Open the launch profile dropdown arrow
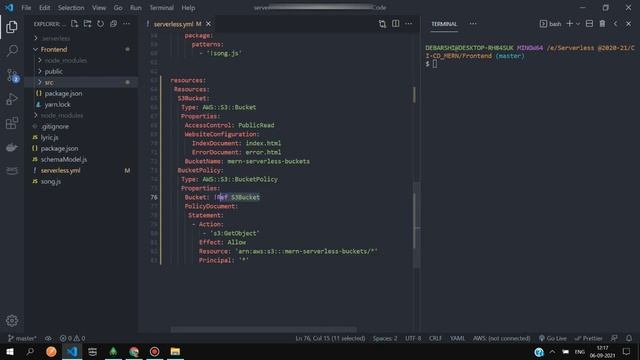The height and width of the screenshot is (360, 640). click(578, 24)
